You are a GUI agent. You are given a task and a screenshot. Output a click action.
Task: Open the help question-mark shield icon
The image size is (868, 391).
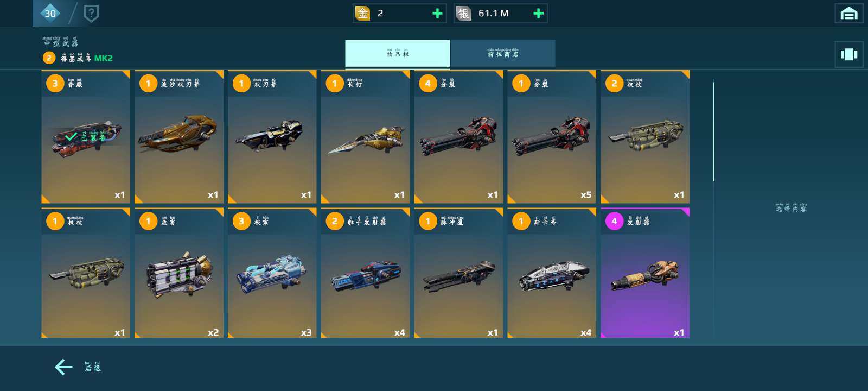point(91,13)
